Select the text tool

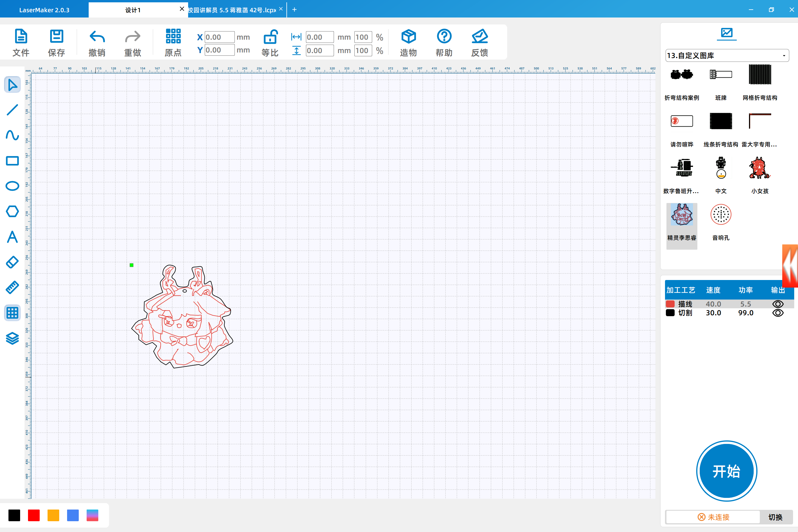pos(13,237)
